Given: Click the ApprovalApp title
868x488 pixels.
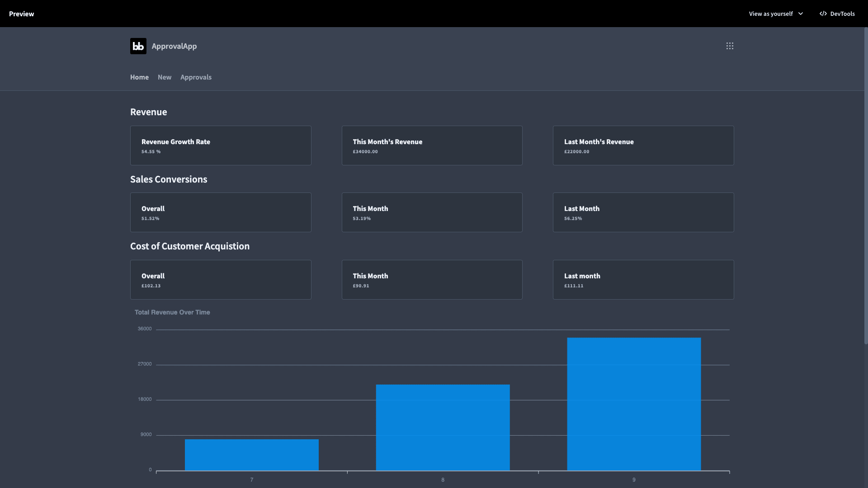Looking at the screenshot, I should point(174,46).
